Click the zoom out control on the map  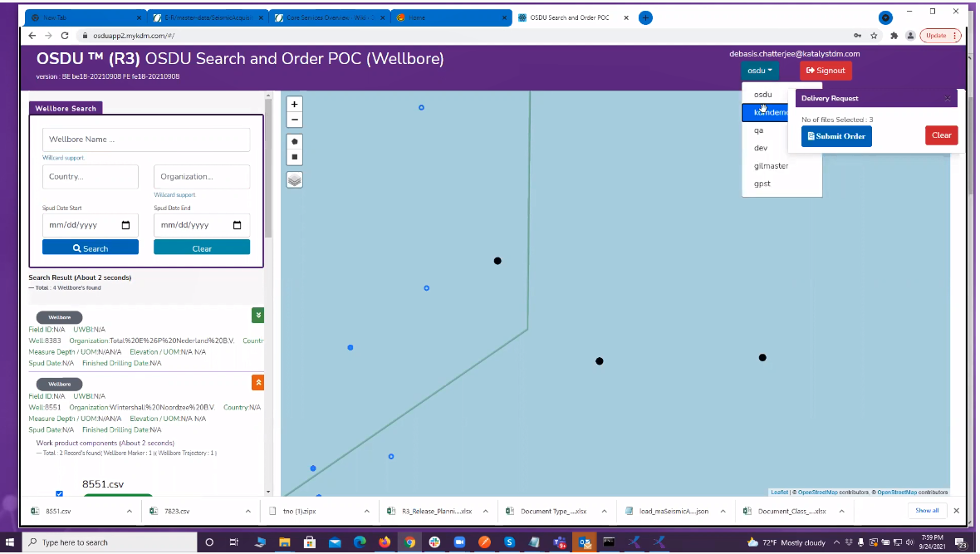click(x=294, y=120)
